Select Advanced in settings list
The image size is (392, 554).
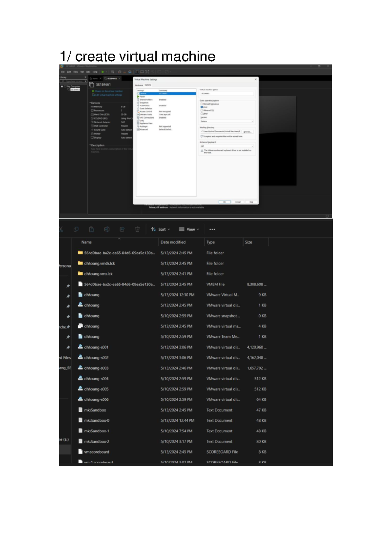pyautogui.click(x=166, y=129)
